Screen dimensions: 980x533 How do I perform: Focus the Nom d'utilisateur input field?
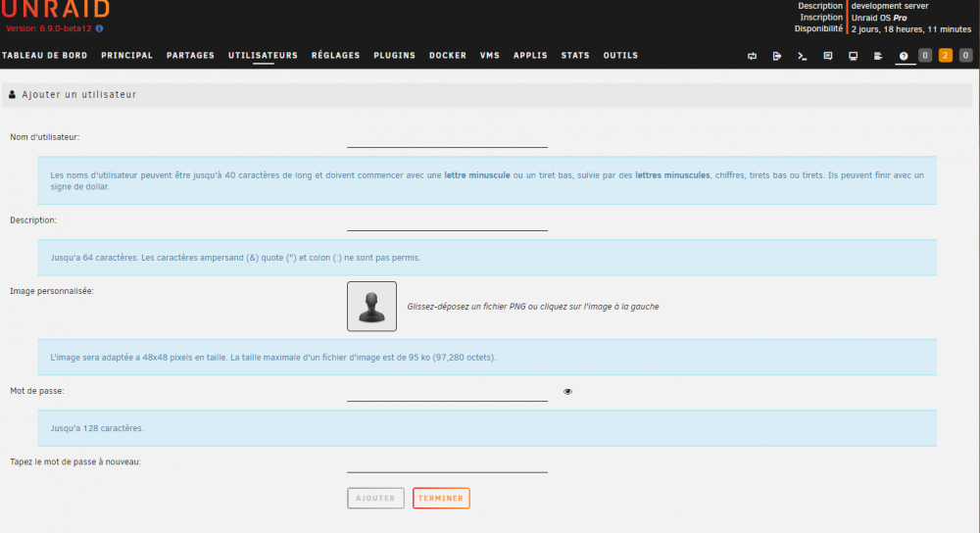coord(448,139)
